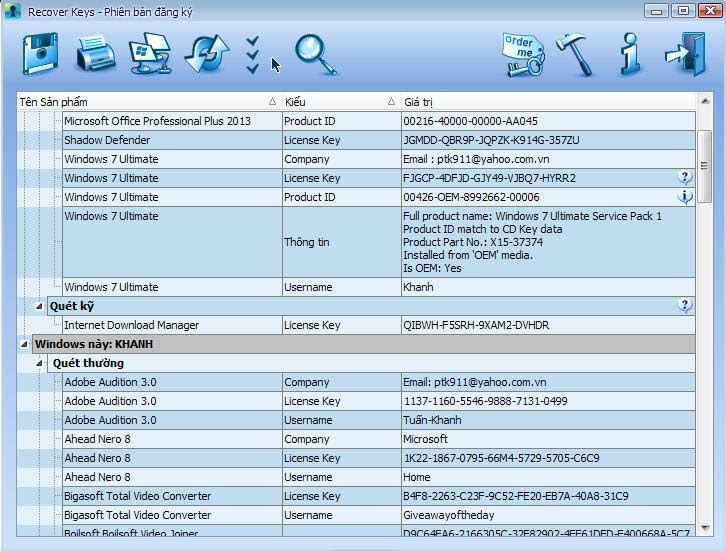Sort by Kiểu column header
The width and height of the screenshot is (726, 551).
point(340,101)
